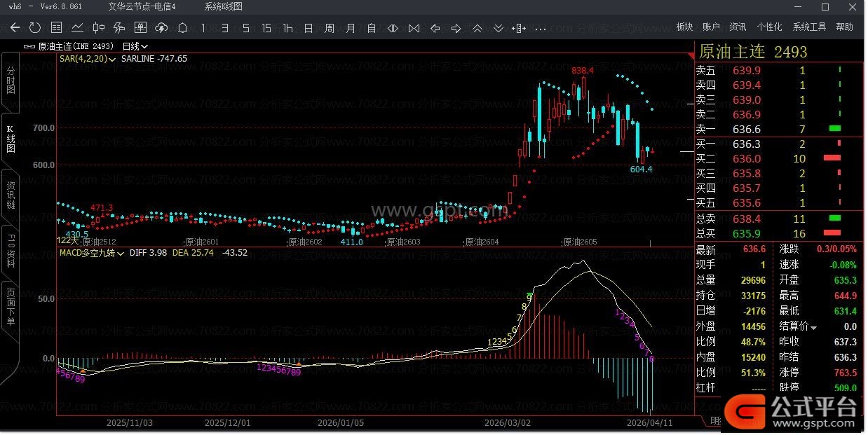Open the cloud sync lightning icon

pyautogui.click(x=161, y=28)
